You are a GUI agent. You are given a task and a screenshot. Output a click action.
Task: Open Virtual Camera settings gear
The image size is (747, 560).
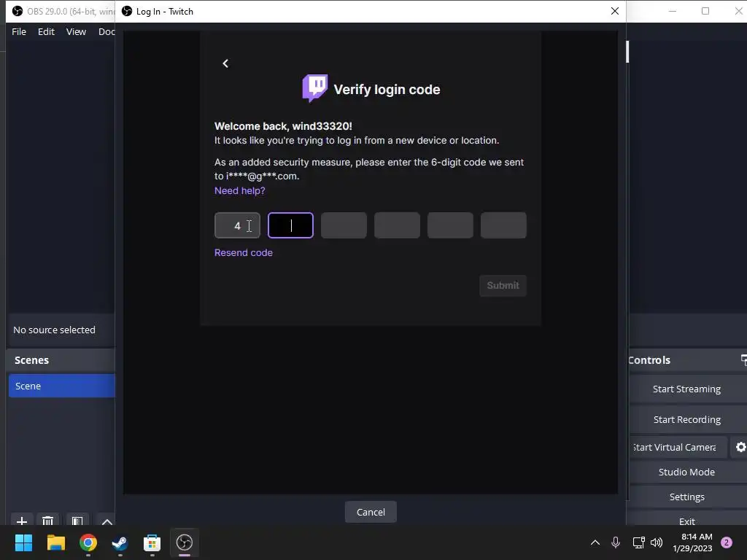pos(740,447)
